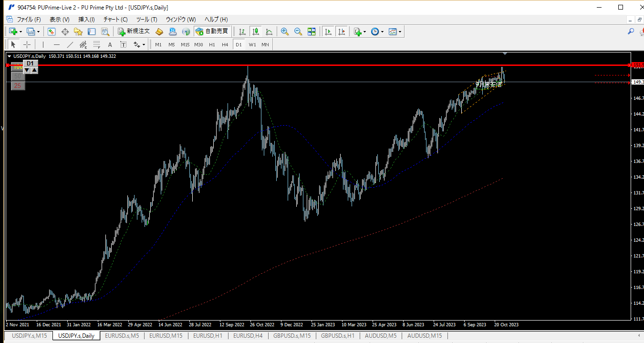
Task: Open the period clock dropdown arrow
Action: (382, 32)
